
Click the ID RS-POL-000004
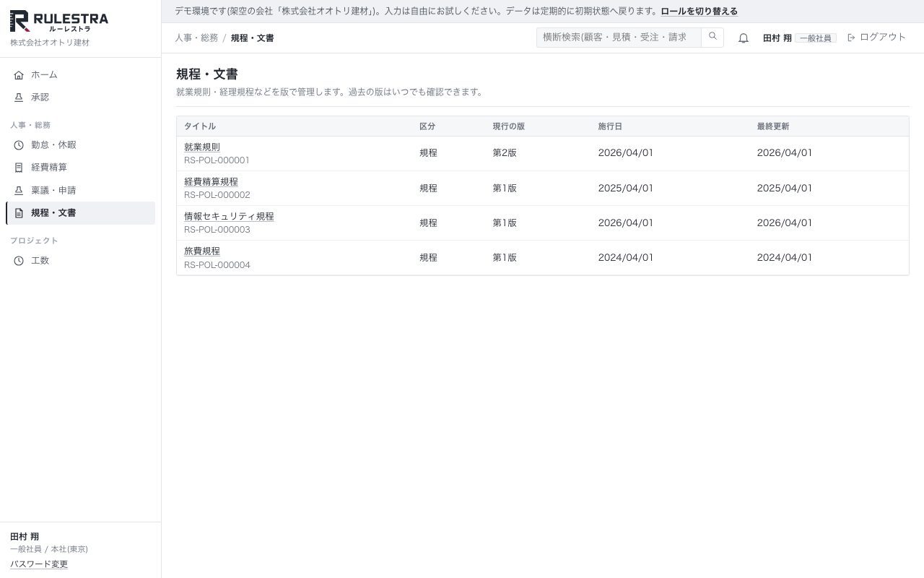217,265
